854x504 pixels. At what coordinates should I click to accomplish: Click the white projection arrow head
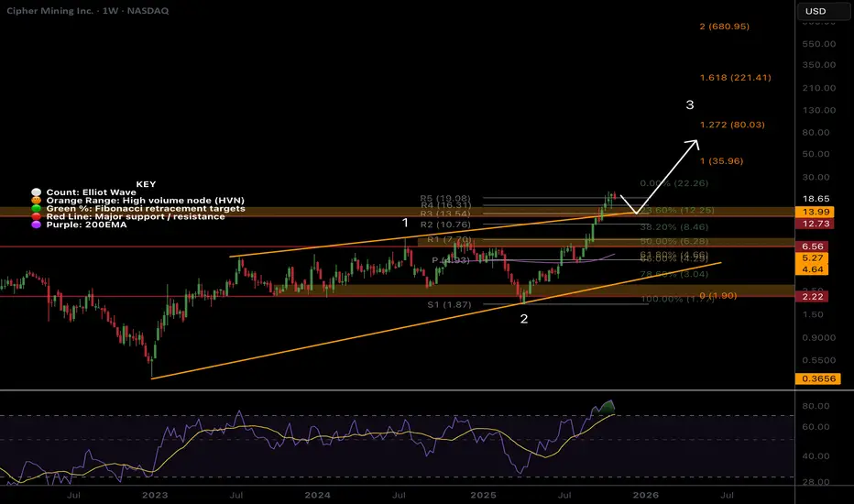[694, 145]
